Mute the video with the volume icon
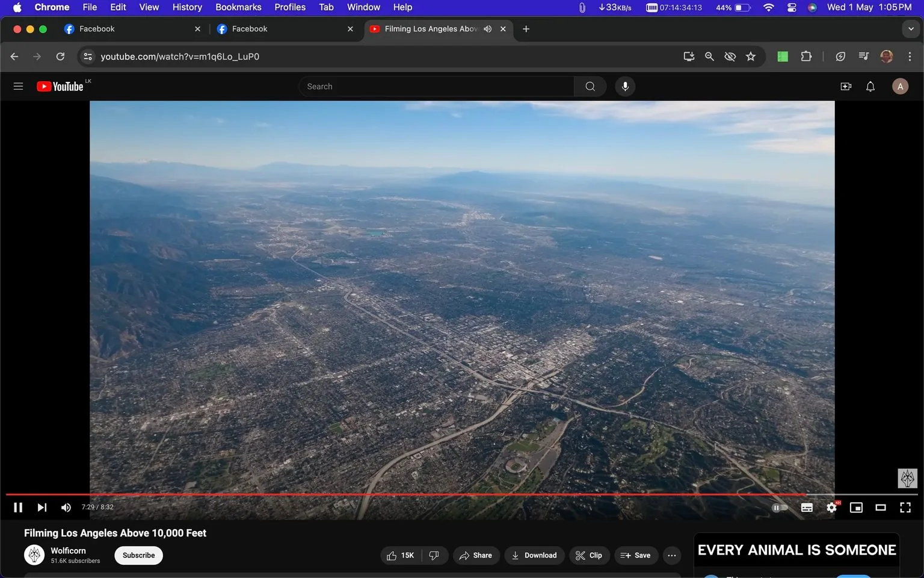924x578 pixels. pyautogui.click(x=66, y=507)
